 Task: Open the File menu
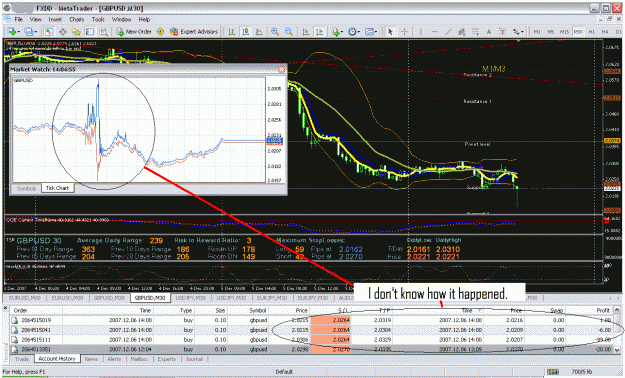(18, 19)
